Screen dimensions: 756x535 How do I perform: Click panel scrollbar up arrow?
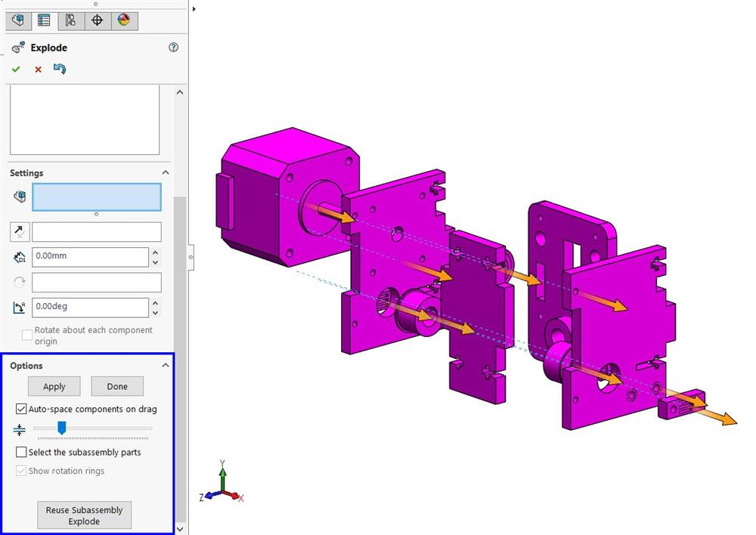pyautogui.click(x=180, y=92)
